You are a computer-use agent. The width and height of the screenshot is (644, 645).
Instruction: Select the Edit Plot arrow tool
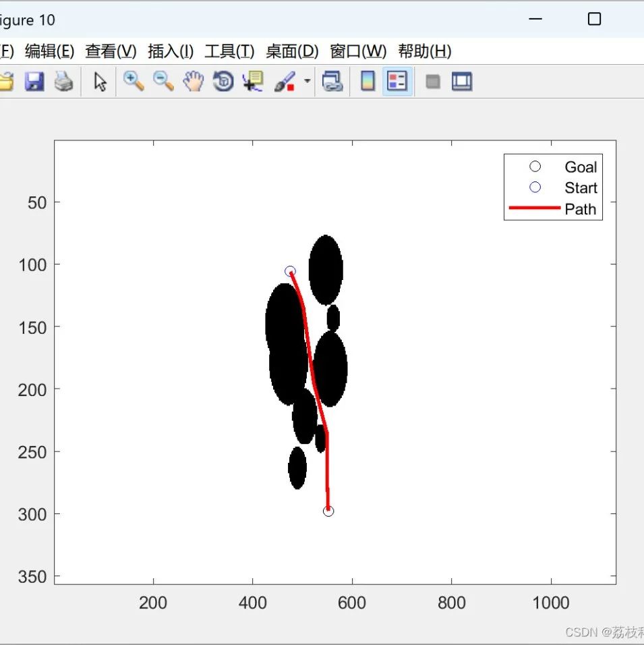click(x=100, y=82)
